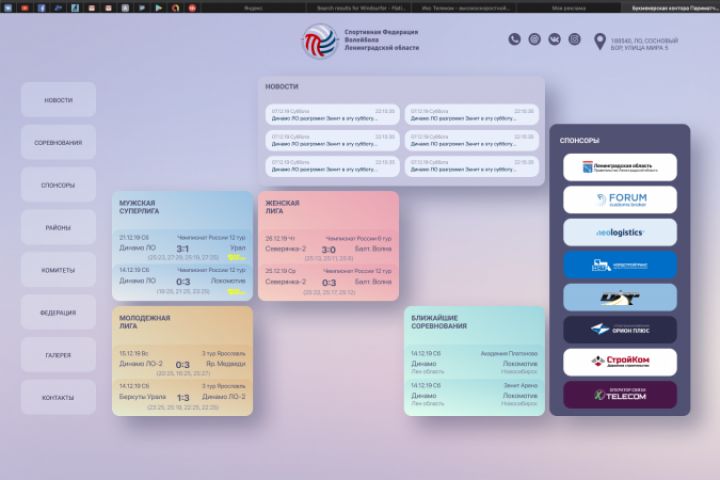Click the Новости panel heading
Image resolution: width=720 pixels, height=480 pixels.
pyautogui.click(x=282, y=86)
